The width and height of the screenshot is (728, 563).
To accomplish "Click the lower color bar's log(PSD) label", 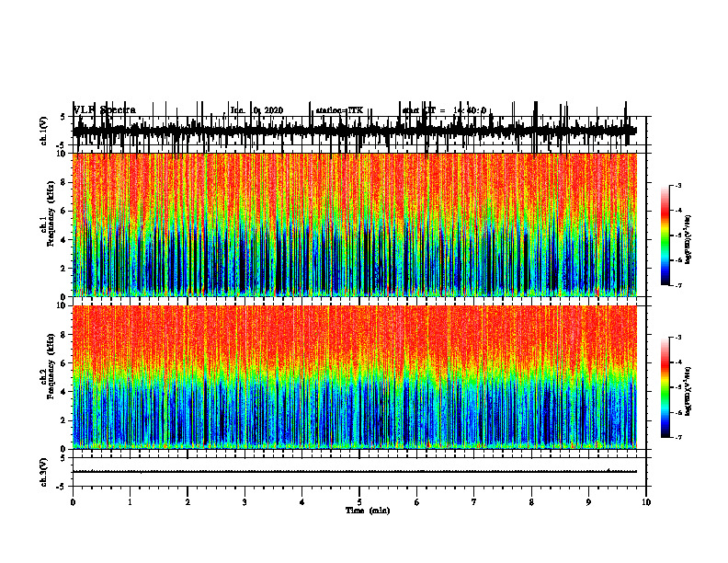I will tap(688, 391).
